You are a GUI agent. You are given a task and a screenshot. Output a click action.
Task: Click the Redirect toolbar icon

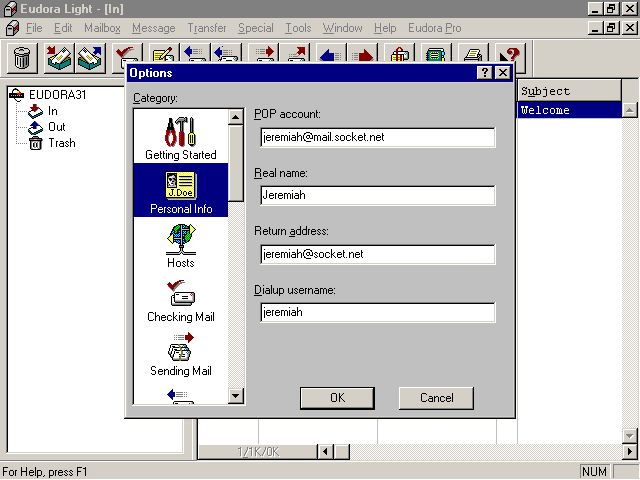point(296,54)
